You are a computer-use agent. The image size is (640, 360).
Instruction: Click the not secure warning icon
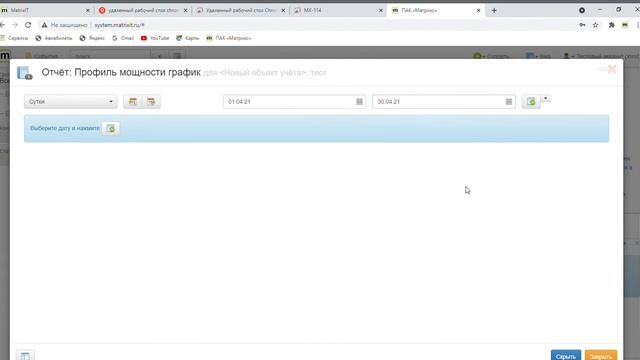(44, 25)
